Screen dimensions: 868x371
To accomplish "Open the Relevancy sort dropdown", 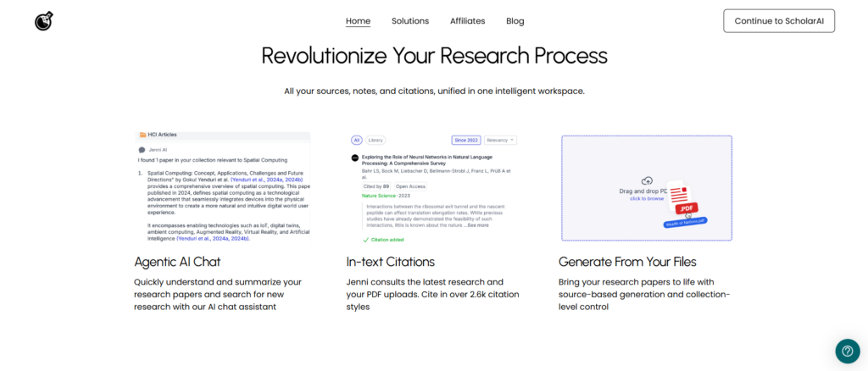I will (500, 141).
